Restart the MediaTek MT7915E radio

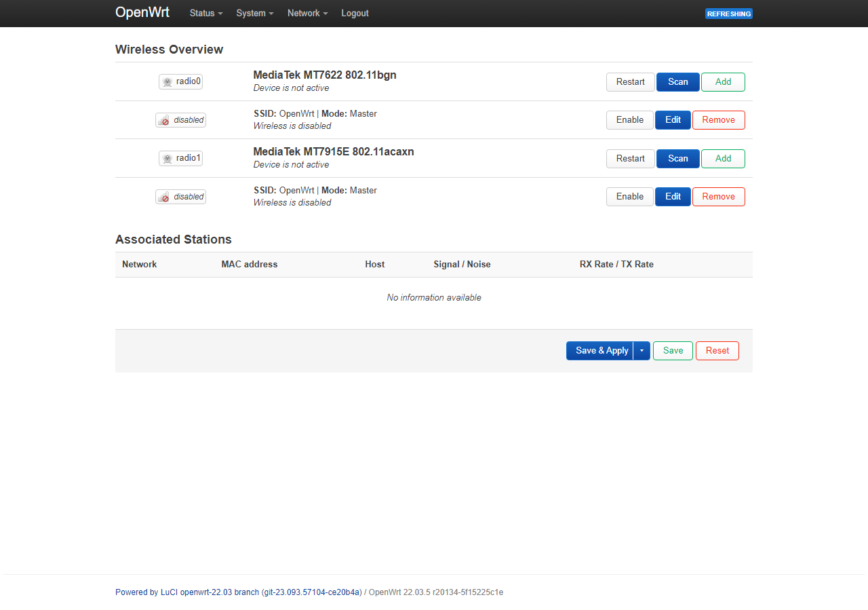[631, 158]
